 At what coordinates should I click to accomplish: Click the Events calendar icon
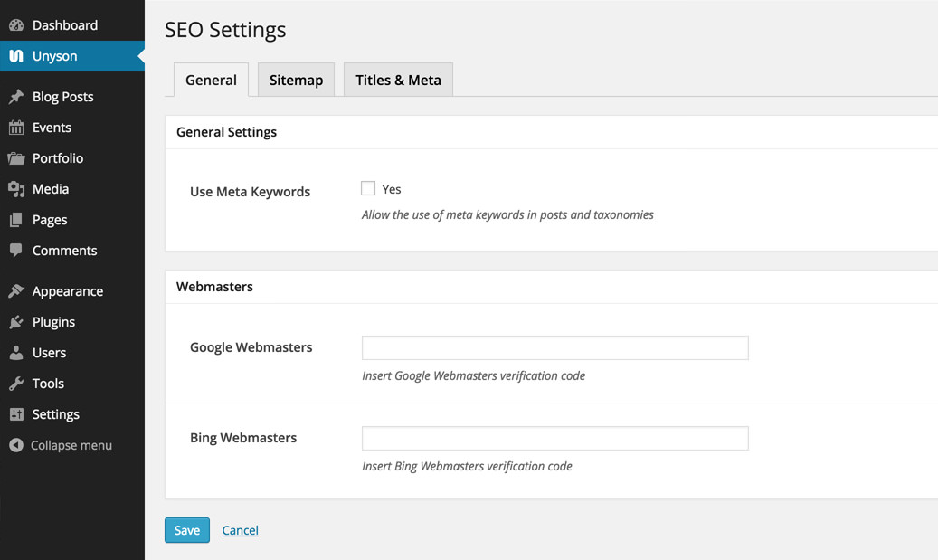(x=16, y=128)
